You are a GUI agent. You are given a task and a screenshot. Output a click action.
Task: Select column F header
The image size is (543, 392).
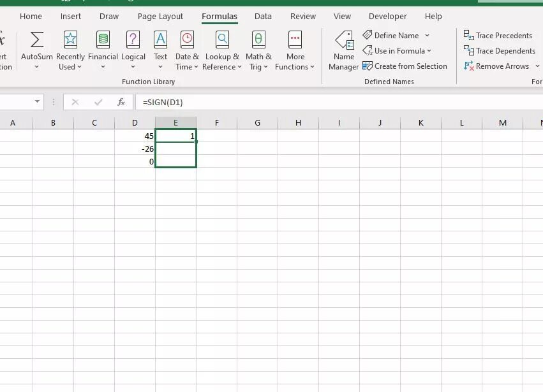217,123
